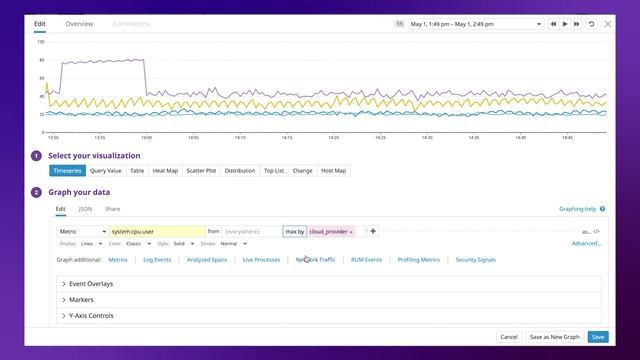Image resolution: width=640 pixels, height=360 pixels.
Task: Step the time range backward with rewind icon
Action: tap(553, 24)
